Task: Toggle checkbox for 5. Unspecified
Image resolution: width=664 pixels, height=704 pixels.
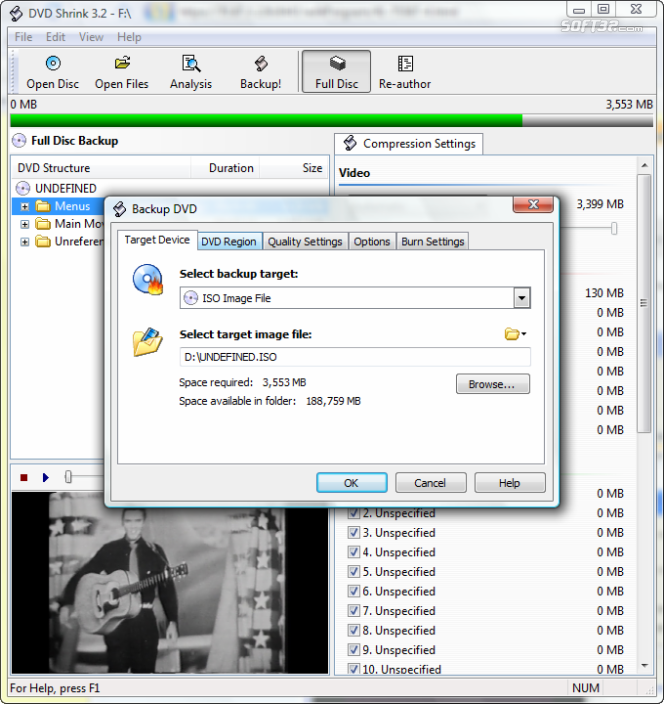Action: coord(354,572)
